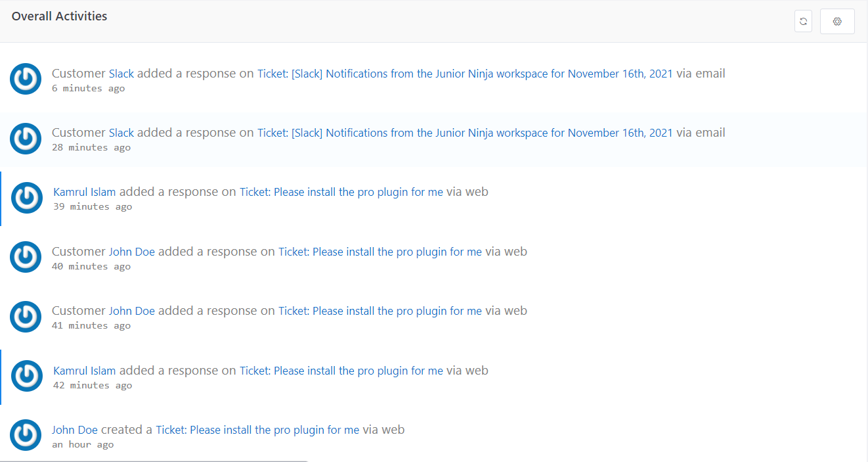This screenshot has height=462, width=868.
Task: Click Kamrul Islam's avatar at 42 minutes ago
Action: 27,376
